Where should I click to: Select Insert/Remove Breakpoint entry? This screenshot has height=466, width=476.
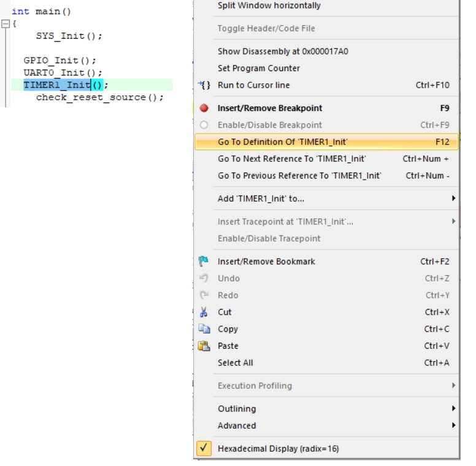click(x=326, y=108)
